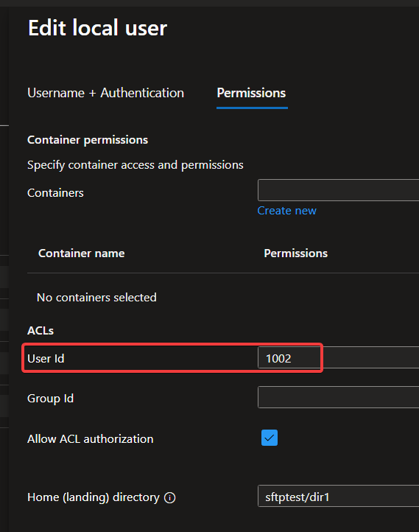Click the Containers label text
The width and height of the screenshot is (419, 532).
coord(55,193)
